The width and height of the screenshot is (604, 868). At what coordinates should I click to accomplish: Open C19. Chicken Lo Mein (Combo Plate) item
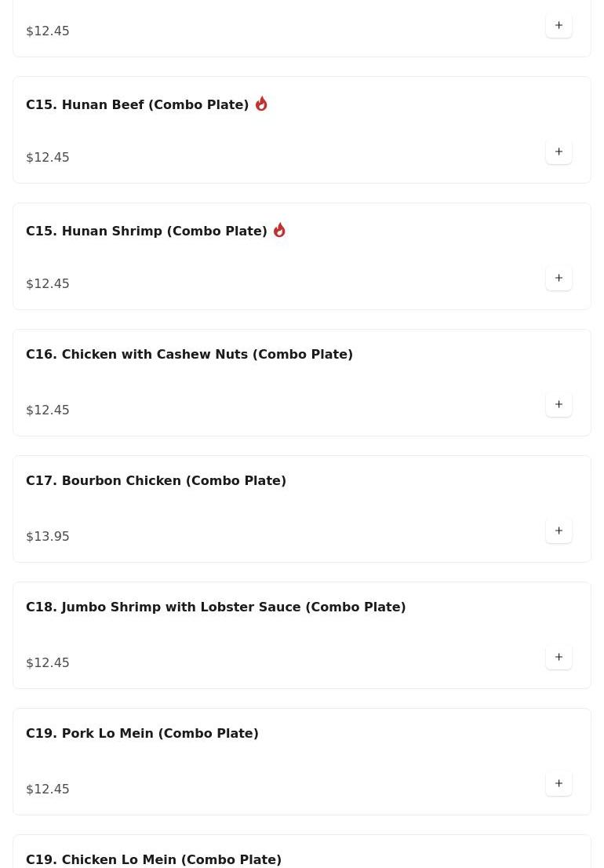click(154, 859)
